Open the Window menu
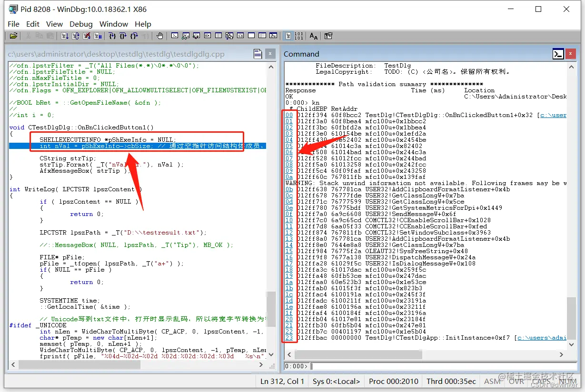Screen dimensions: 585x392 coord(114,24)
